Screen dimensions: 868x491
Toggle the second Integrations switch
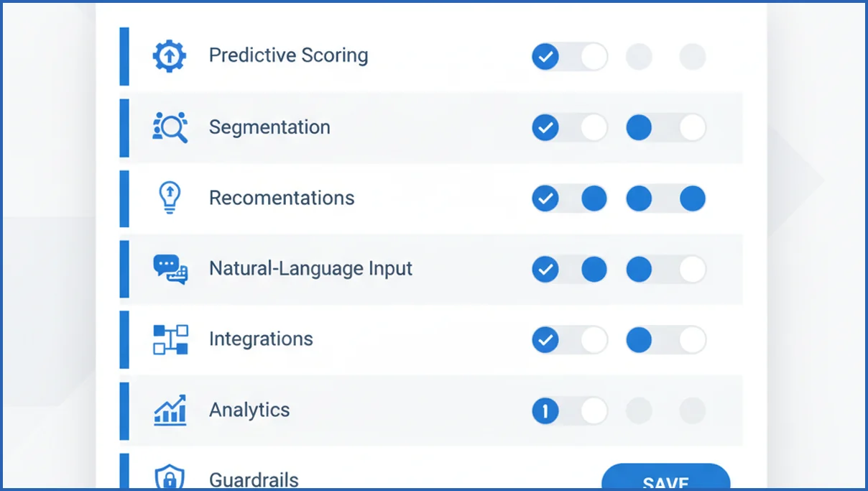coord(665,340)
